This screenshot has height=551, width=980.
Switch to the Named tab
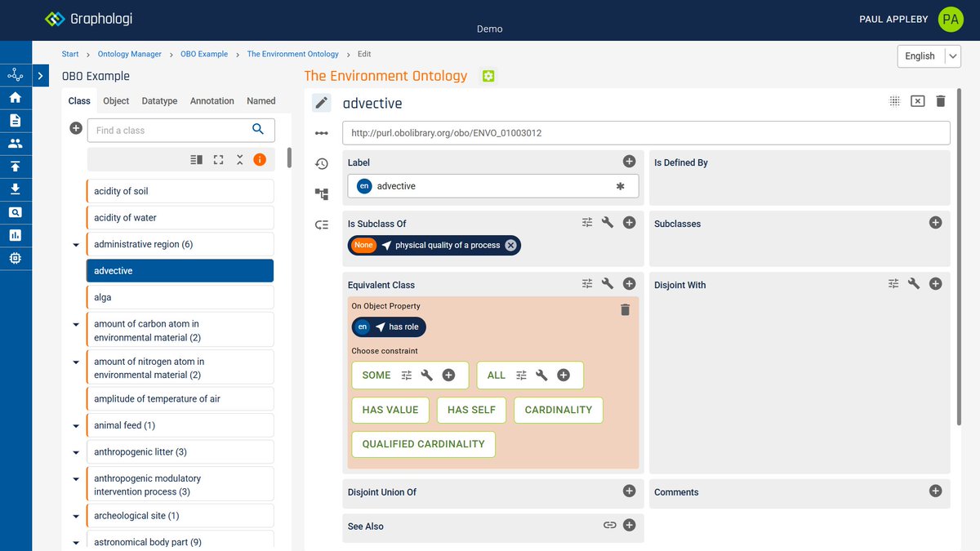point(261,101)
